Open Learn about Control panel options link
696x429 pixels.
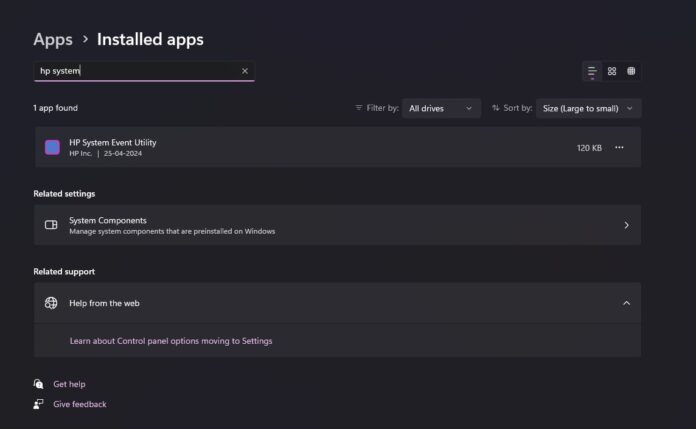(x=171, y=341)
